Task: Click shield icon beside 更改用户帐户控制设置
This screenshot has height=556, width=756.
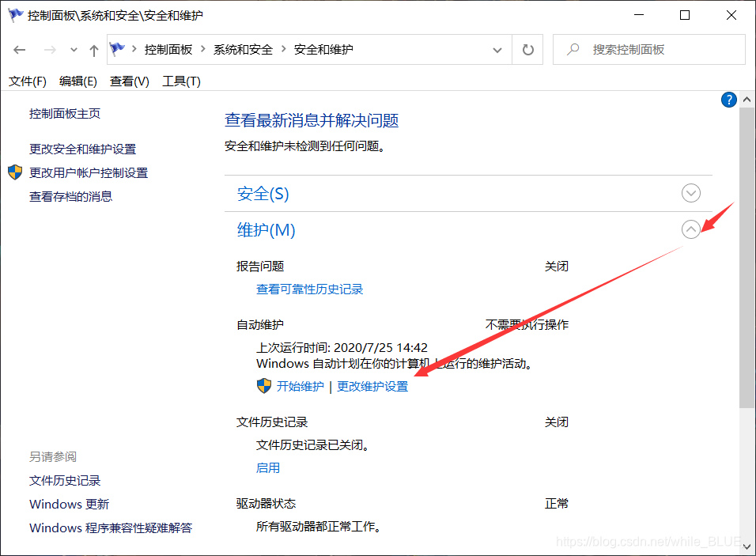Action: tap(16, 172)
